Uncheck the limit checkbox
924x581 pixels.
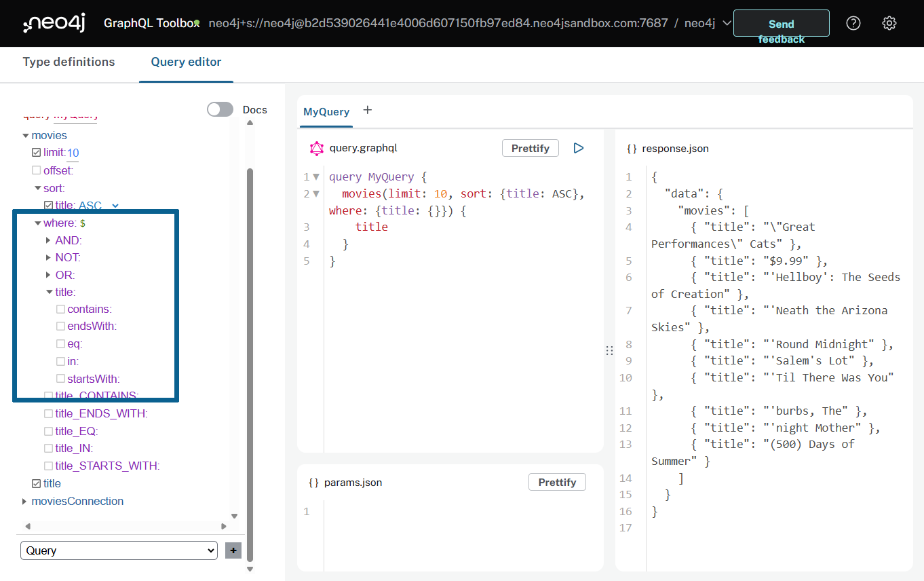coord(37,153)
